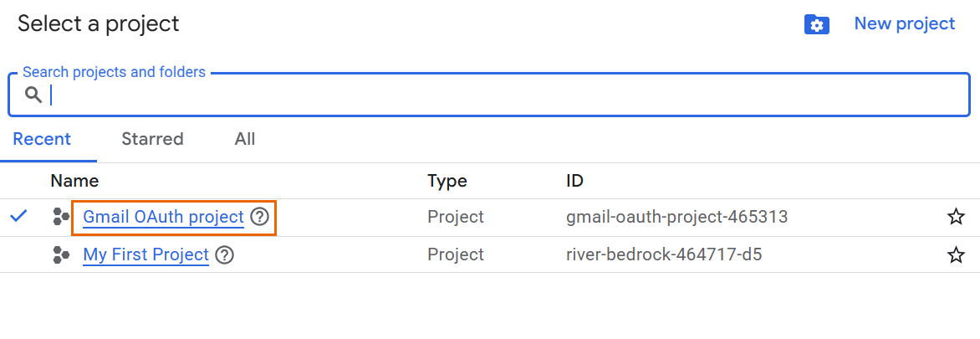Image resolution: width=980 pixels, height=339 pixels.
Task: Click project icon next to My First Project
Action: pyautogui.click(x=61, y=255)
